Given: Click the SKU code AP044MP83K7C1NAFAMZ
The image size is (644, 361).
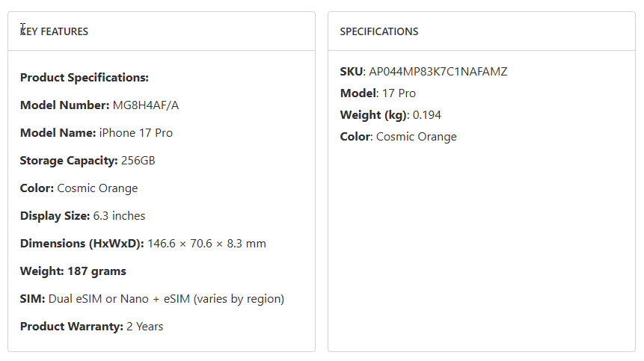Looking at the screenshot, I should pos(438,72).
